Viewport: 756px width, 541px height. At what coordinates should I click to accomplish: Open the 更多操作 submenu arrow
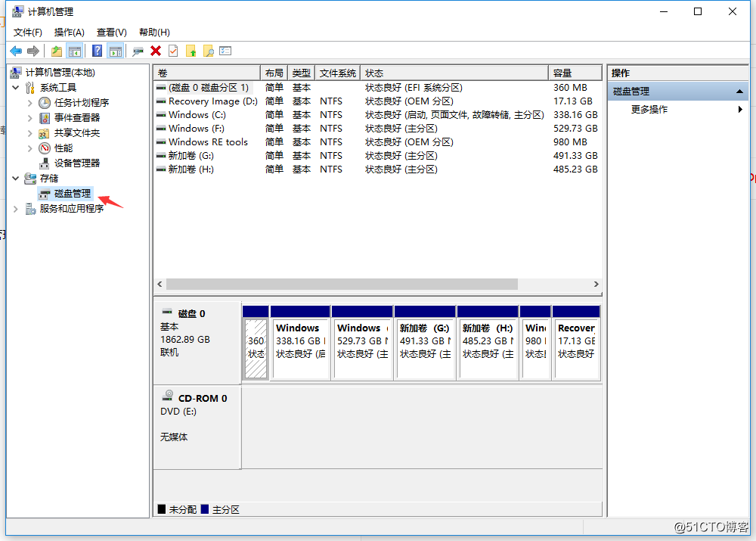pyautogui.click(x=740, y=110)
